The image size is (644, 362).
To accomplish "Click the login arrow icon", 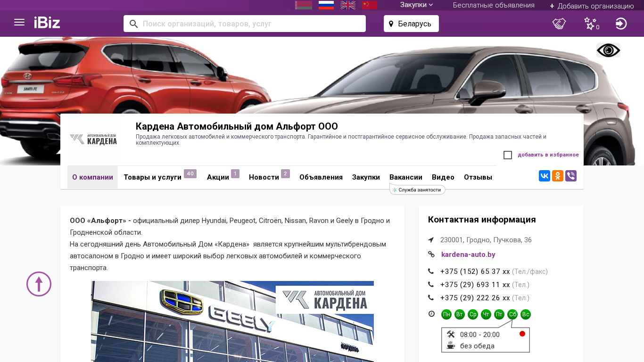I will tap(621, 24).
